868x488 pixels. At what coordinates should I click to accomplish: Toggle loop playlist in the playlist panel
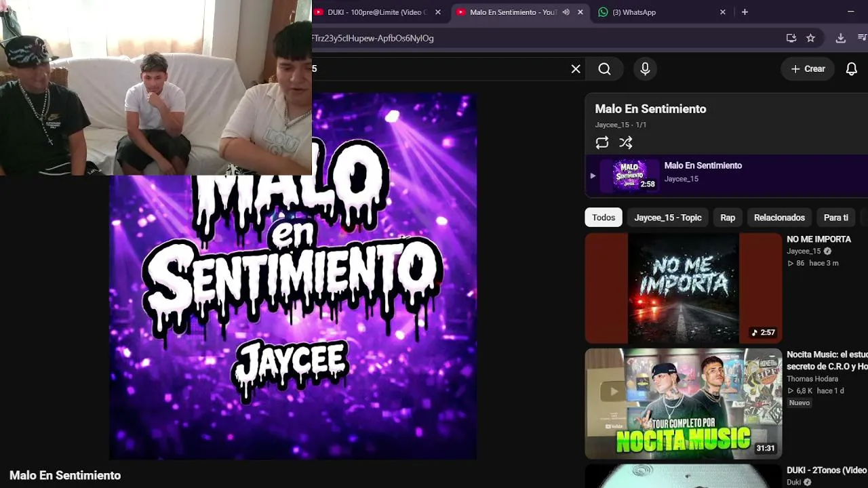tap(602, 142)
